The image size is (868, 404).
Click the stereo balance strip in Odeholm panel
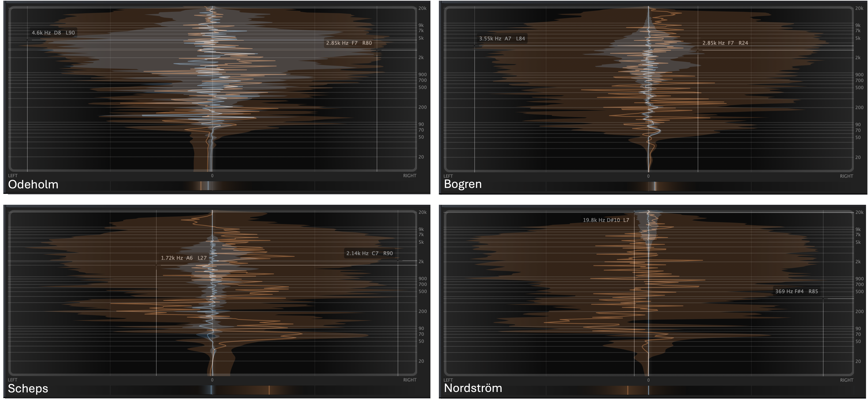point(212,186)
